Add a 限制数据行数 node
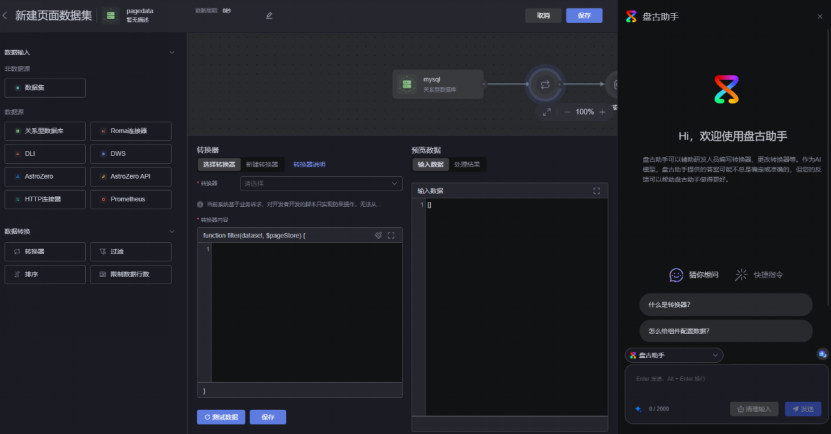The width and height of the screenshot is (831, 434). point(131,274)
